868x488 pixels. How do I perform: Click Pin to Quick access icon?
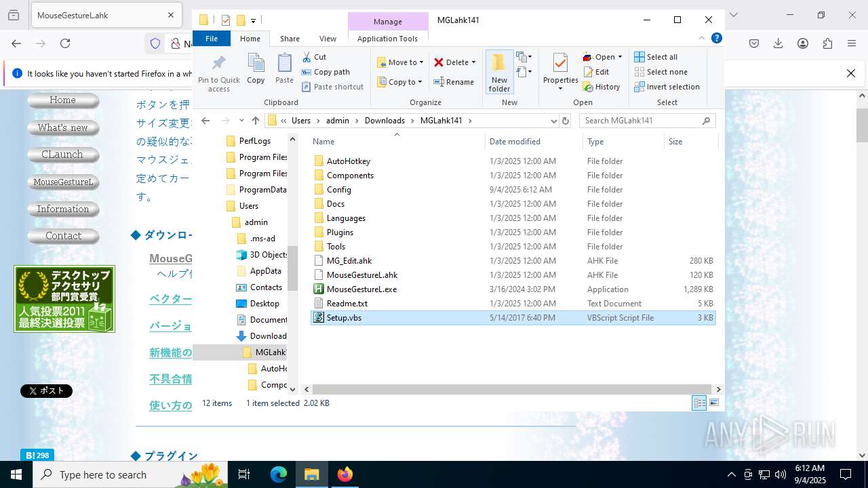click(x=218, y=64)
